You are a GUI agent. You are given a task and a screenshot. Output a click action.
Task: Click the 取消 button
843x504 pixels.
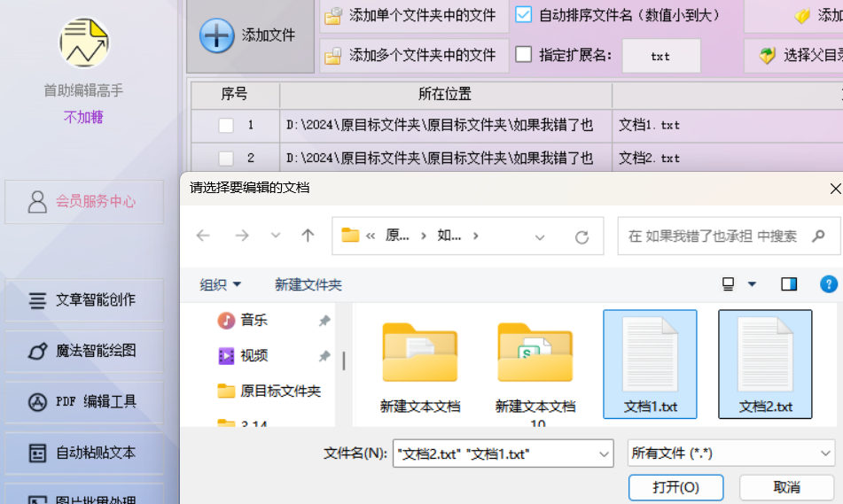(786, 487)
